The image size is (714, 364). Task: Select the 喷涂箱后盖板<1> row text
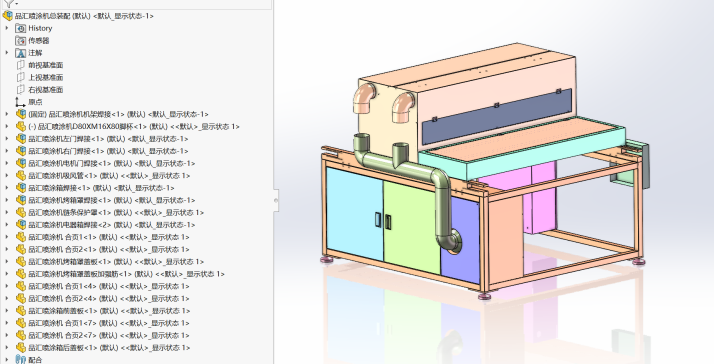pos(109,348)
